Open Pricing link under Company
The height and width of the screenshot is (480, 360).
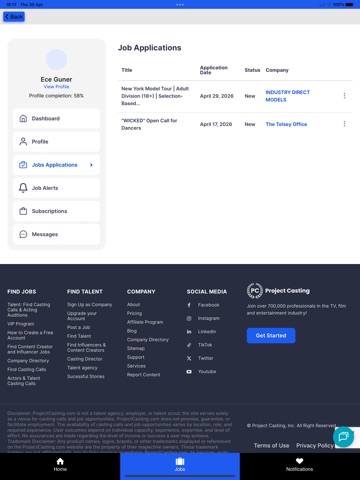(x=134, y=313)
